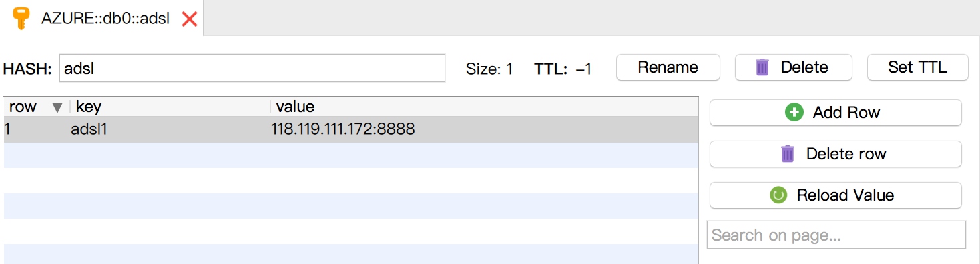
Task: Focus the Search on page input box
Action: tap(836, 235)
